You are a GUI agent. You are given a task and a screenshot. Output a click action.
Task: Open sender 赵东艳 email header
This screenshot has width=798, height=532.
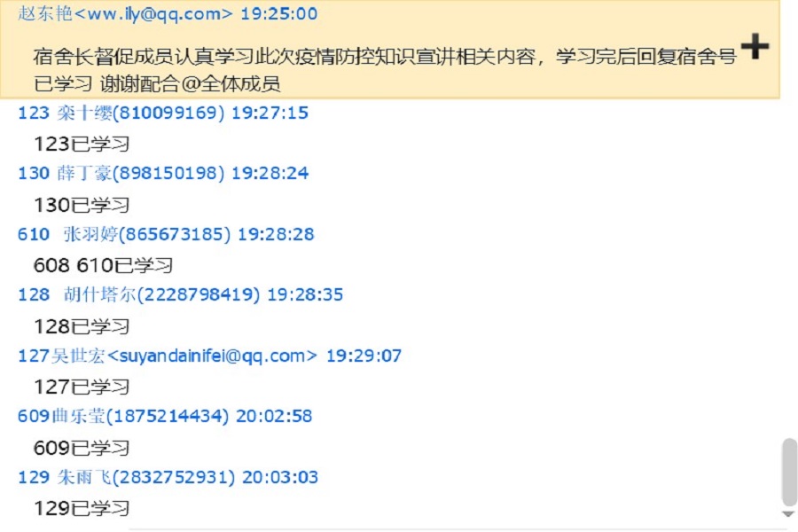pos(168,13)
